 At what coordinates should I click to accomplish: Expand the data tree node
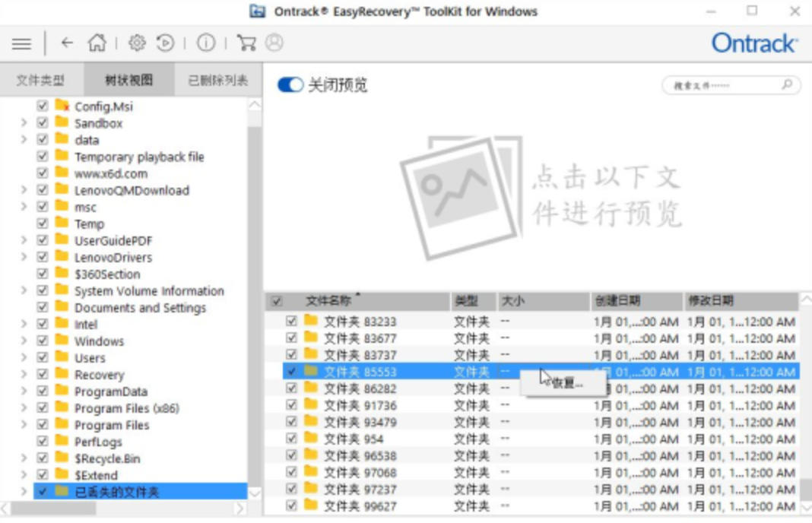[x=24, y=139]
